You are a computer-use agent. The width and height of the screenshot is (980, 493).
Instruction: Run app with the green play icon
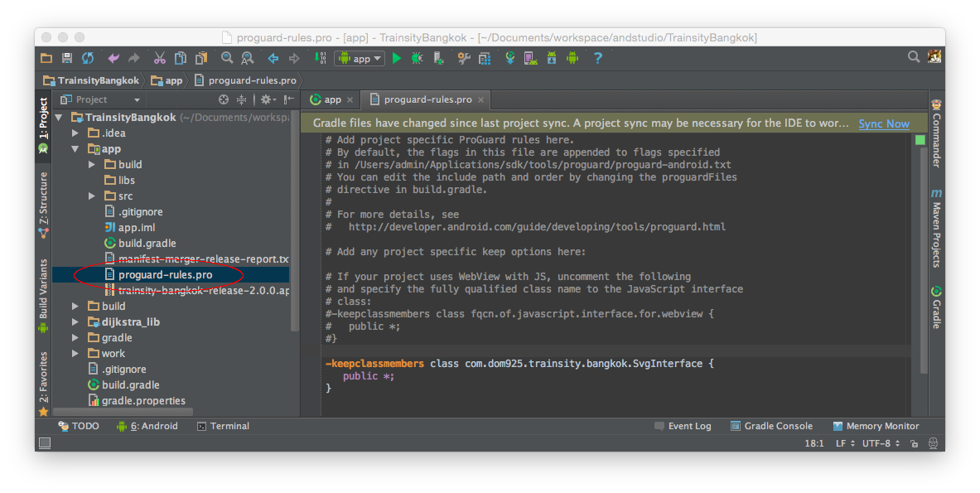point(396,58)
